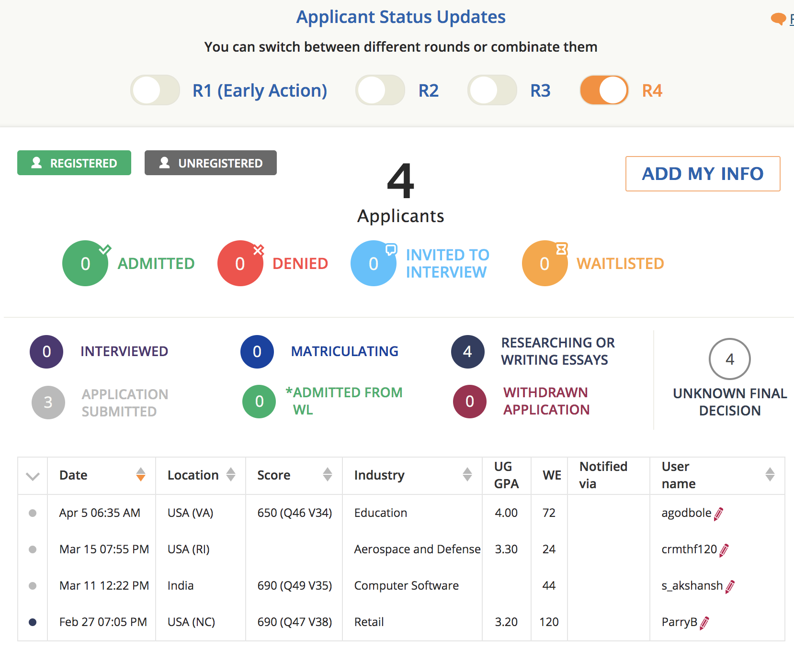Click the ADD MY INFO button
Screen dimensions: 794x672
point(702,174)
